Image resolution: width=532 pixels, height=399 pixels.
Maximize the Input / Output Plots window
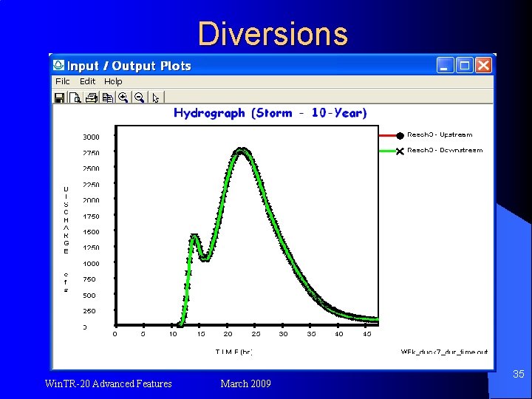click(464, 65)
